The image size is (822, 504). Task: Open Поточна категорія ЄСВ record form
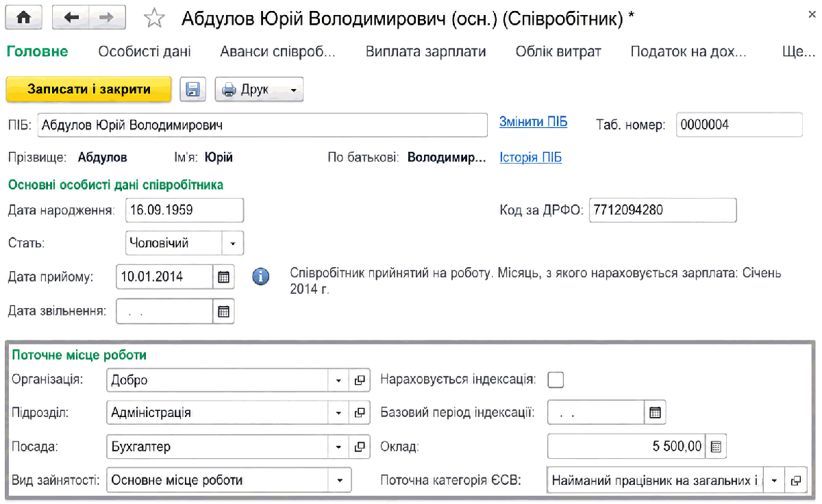tap(796, 481)
